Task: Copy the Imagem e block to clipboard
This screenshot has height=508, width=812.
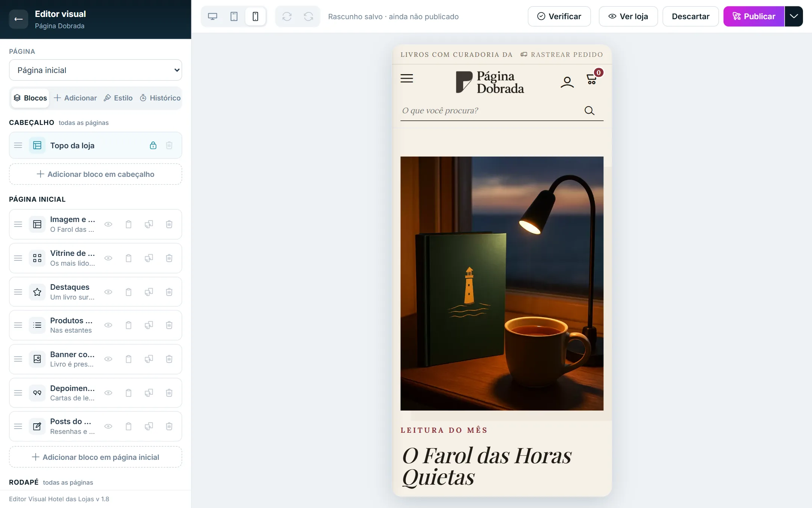Action: 129,224
